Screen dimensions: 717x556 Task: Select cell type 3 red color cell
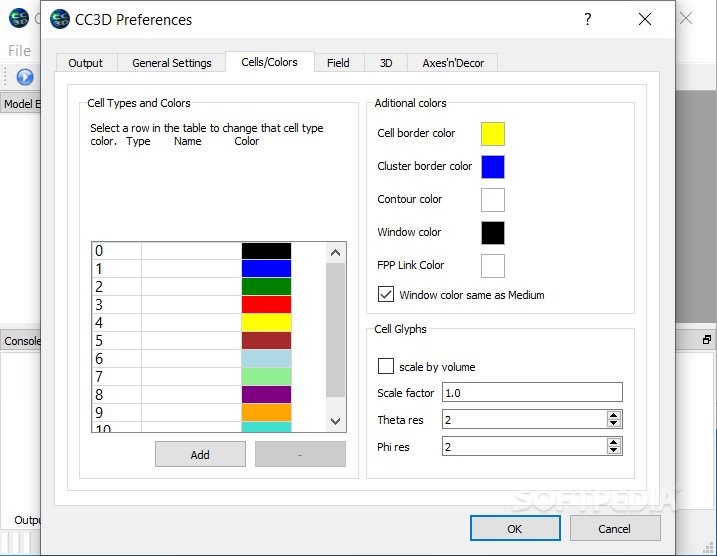266,305
